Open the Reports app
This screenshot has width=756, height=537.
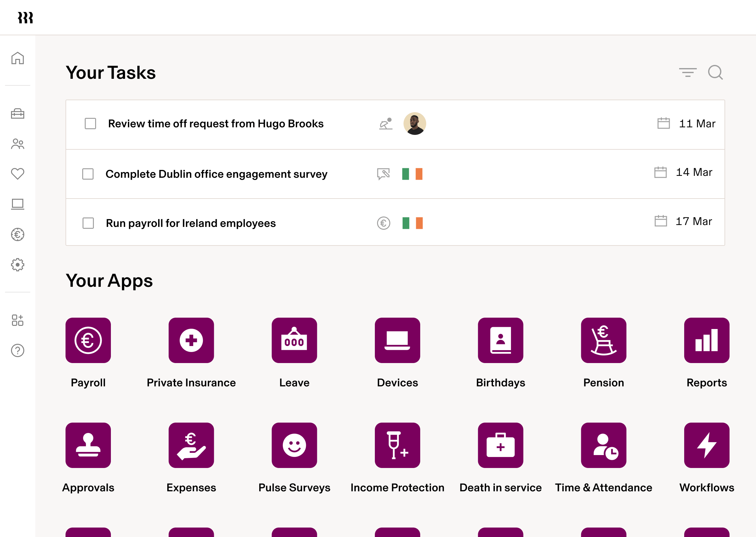707,341
